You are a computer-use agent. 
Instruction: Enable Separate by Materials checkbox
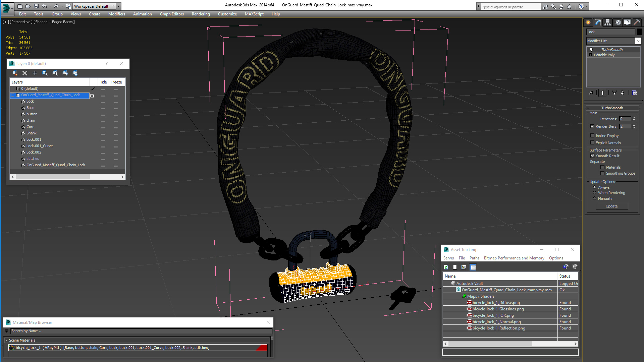602,167
